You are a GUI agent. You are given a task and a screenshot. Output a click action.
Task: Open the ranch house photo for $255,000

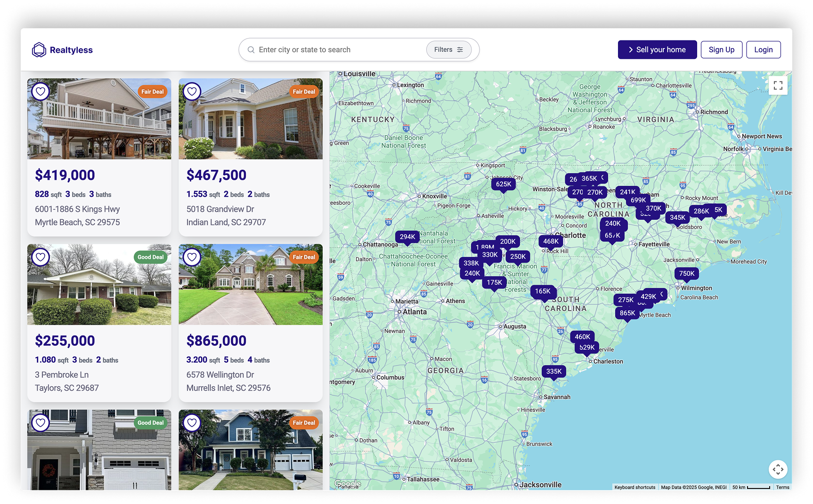click(99, 285)
